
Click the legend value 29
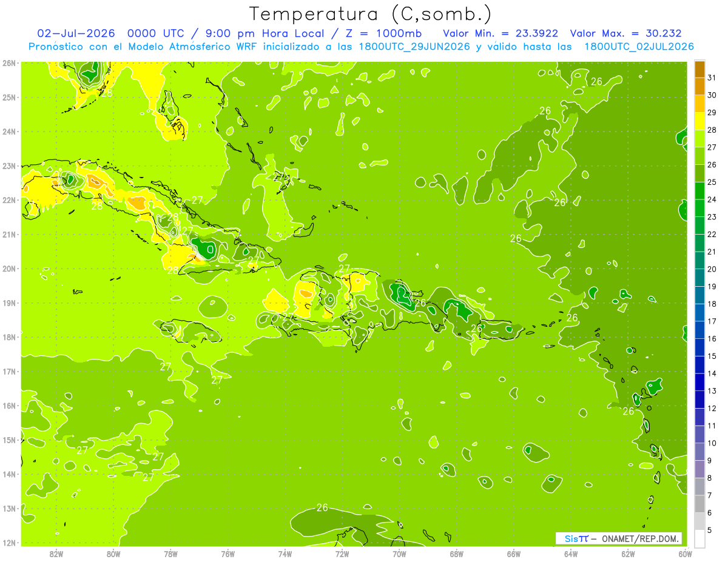(712, 113)
